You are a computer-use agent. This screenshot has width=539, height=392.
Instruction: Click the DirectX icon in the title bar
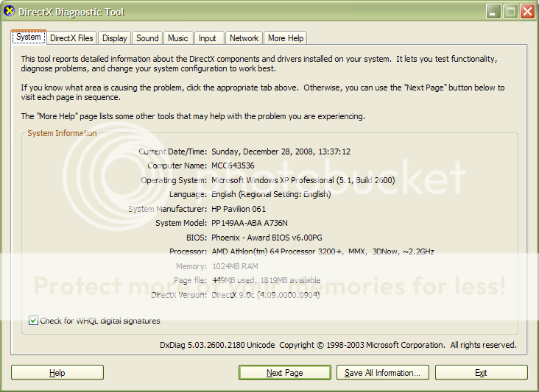(10, 12)
